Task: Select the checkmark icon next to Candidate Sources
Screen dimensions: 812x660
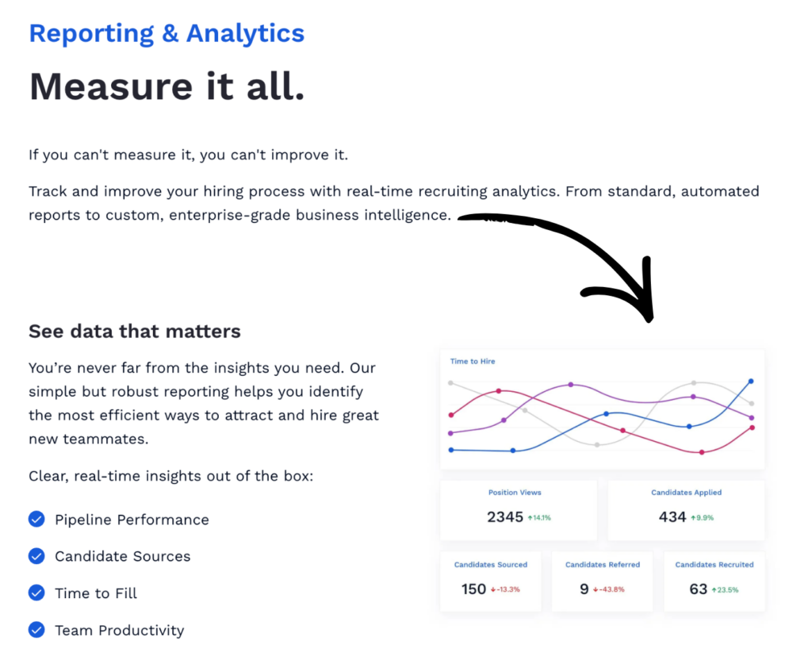Action: tap(36, 556)
